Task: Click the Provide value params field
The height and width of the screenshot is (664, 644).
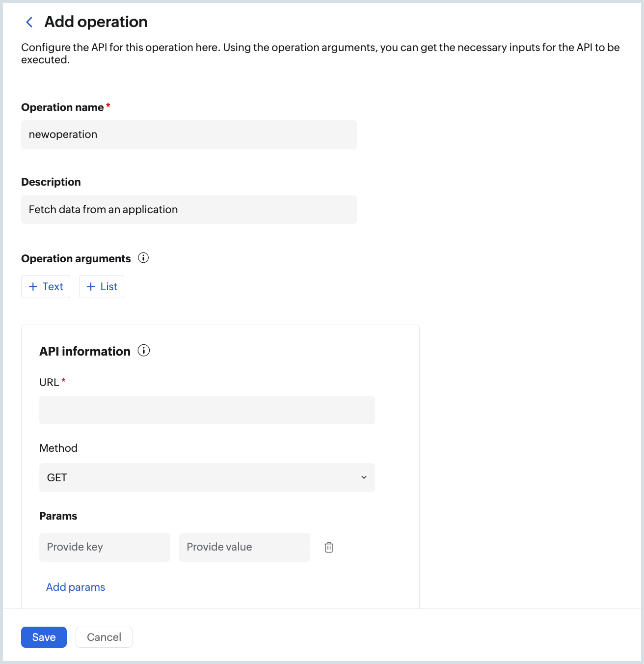Action: tap(244, 547)
